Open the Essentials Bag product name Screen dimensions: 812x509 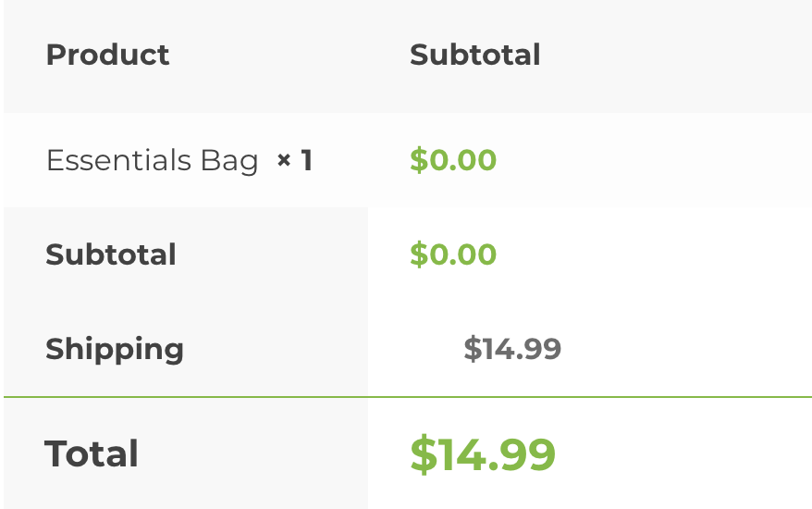(152, 161)
